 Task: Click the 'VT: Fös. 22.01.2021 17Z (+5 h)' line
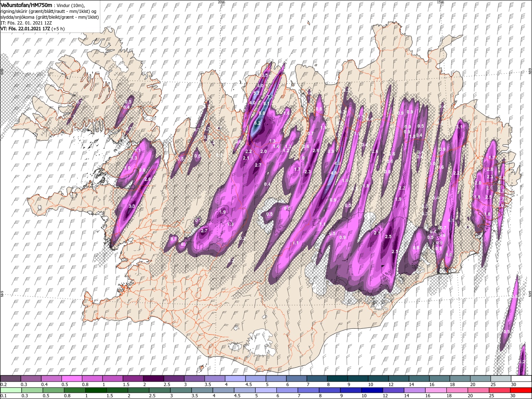[32, 29]
